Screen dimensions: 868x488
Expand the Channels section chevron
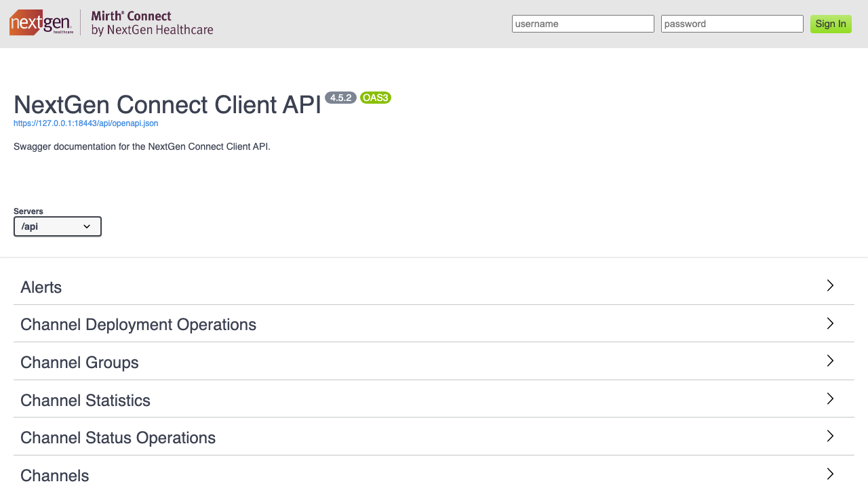coord(830,474)
